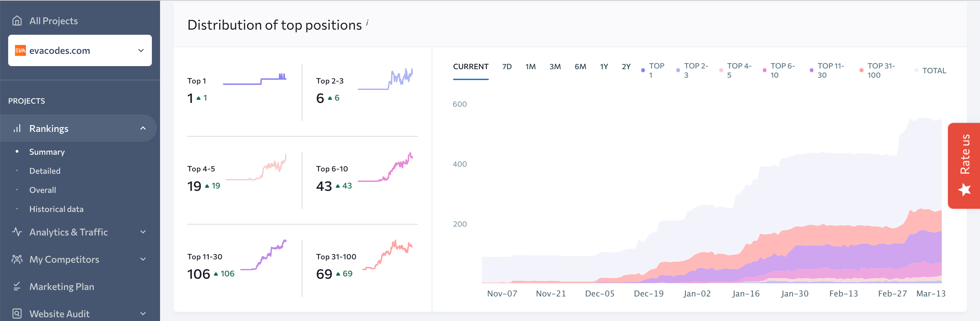
Task: Switch to the 1M range tab
Action: [x=530, y=67]
